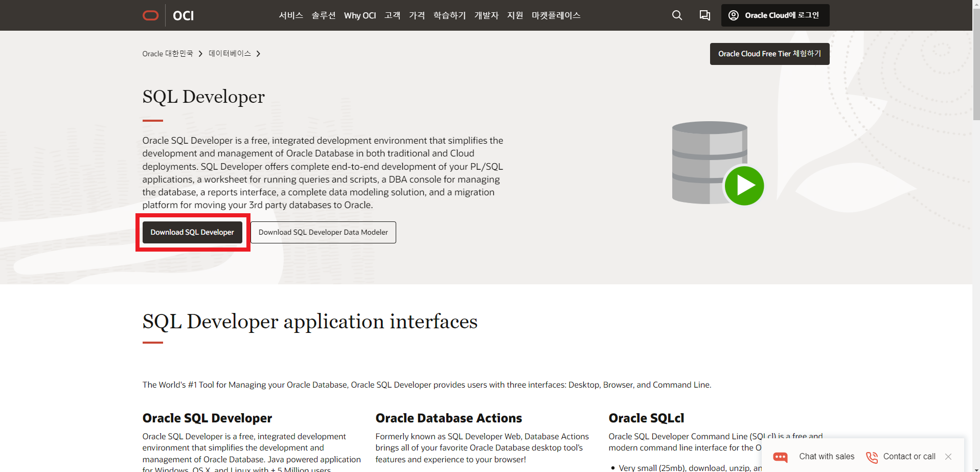The height and width of the screenshot is (472, 980).
Task: Go to 데이터베이스 breadcrumb link
Action: tap(230, 54)
